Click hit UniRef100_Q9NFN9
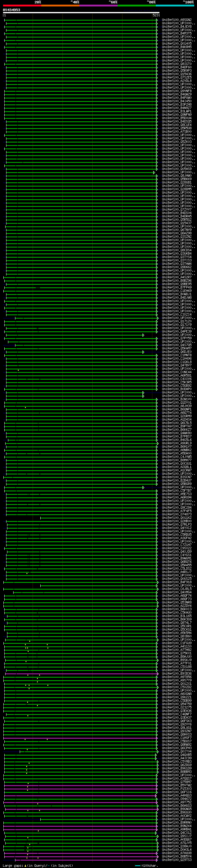 pyautogui.click(x=177, y=115)
